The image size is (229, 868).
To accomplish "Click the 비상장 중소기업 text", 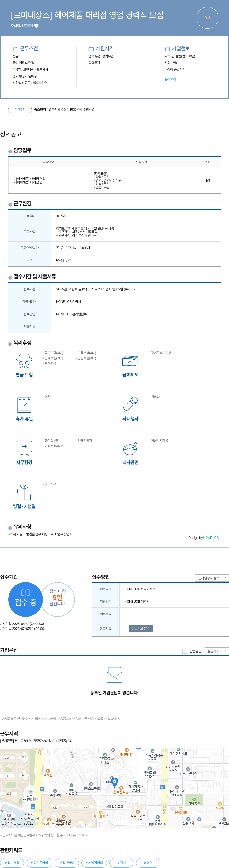I will [175, 69].
